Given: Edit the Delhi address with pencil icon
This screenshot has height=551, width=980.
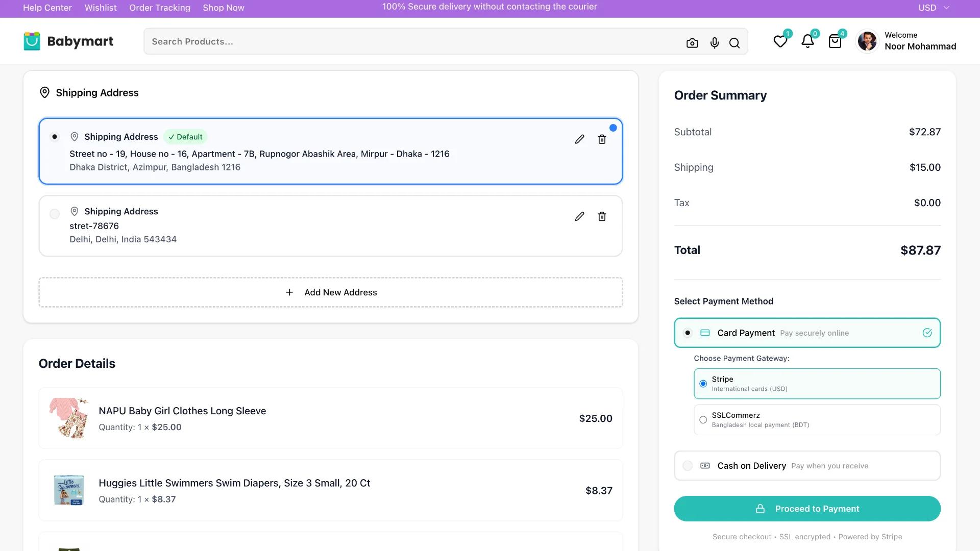Looking at the screenshot, I should (579, 217).
